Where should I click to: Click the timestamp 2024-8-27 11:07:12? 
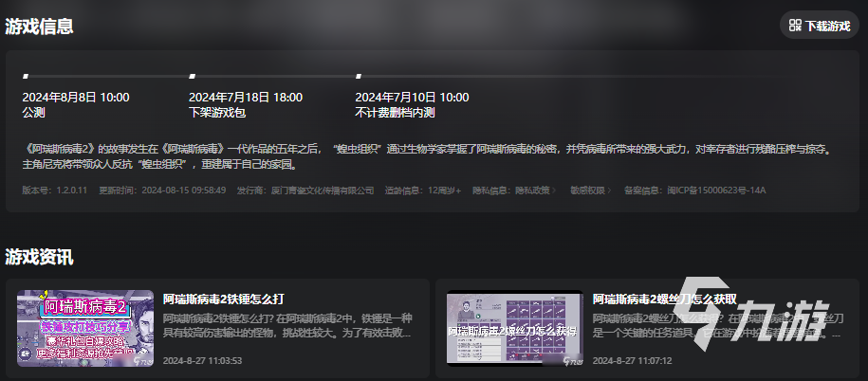click(632, 360)
